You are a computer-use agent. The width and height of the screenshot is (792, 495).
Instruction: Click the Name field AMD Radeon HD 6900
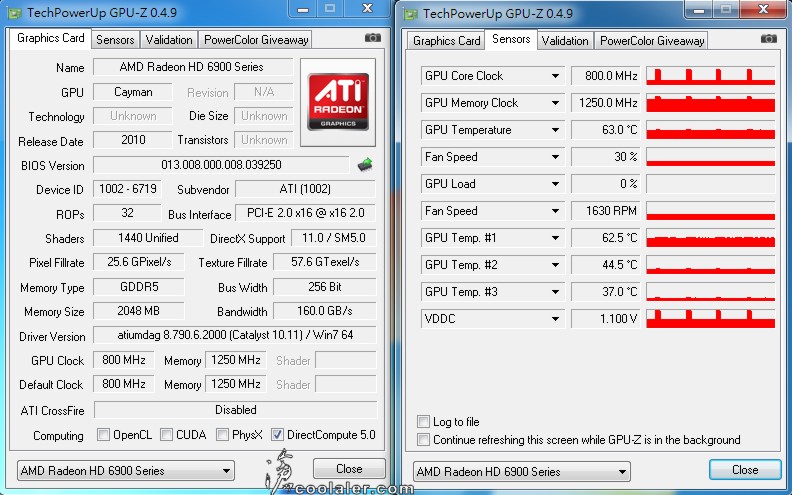(x=192, y=67)
